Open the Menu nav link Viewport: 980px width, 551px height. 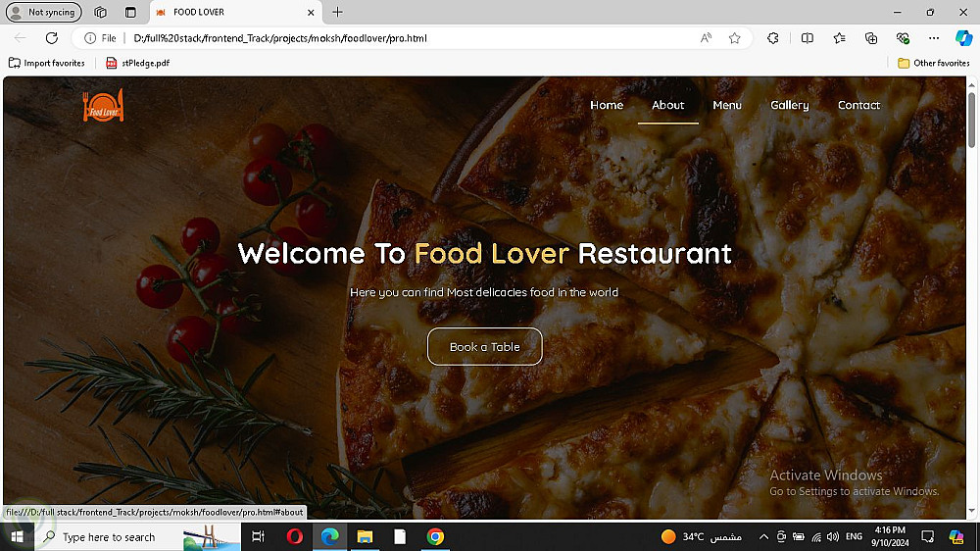coord(727,105)
